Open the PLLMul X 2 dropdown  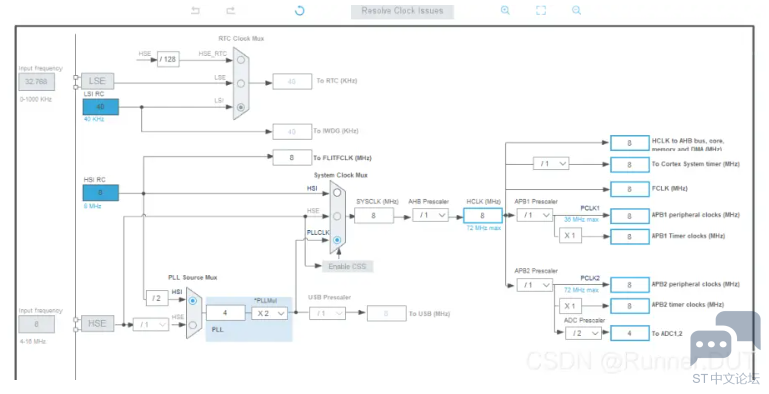point(269,313)
